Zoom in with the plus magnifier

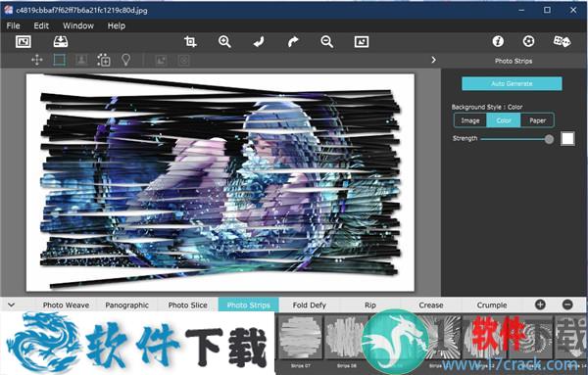224,41
